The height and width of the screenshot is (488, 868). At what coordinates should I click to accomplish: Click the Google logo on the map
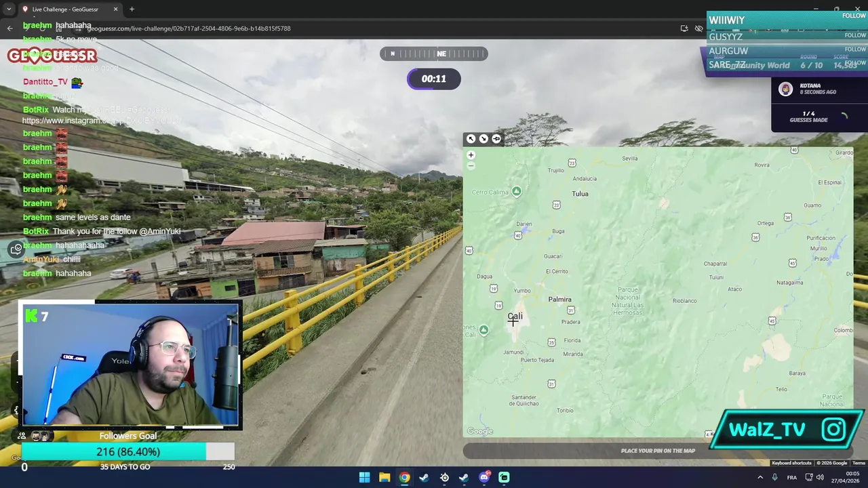480,431
